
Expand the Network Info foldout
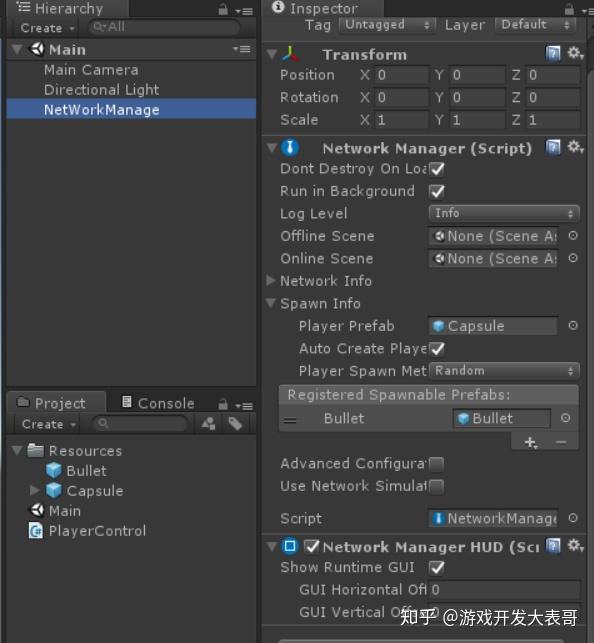click(x=271, y=280)
